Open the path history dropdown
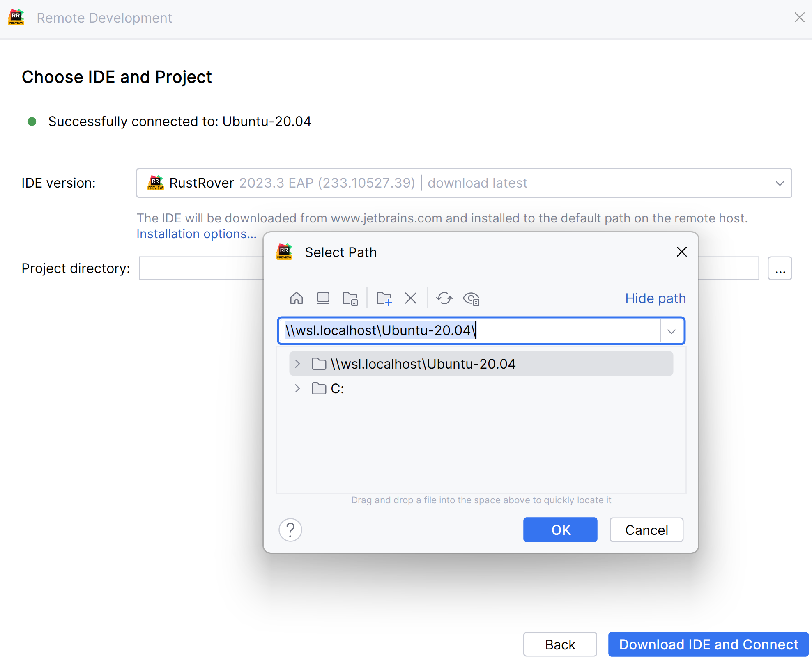Screen dimensions: 812x672 click(x=671, y=330)
